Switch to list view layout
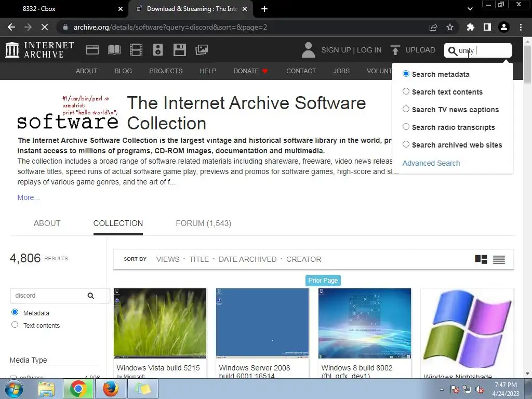The image size is (532, 399). point(499,260)
